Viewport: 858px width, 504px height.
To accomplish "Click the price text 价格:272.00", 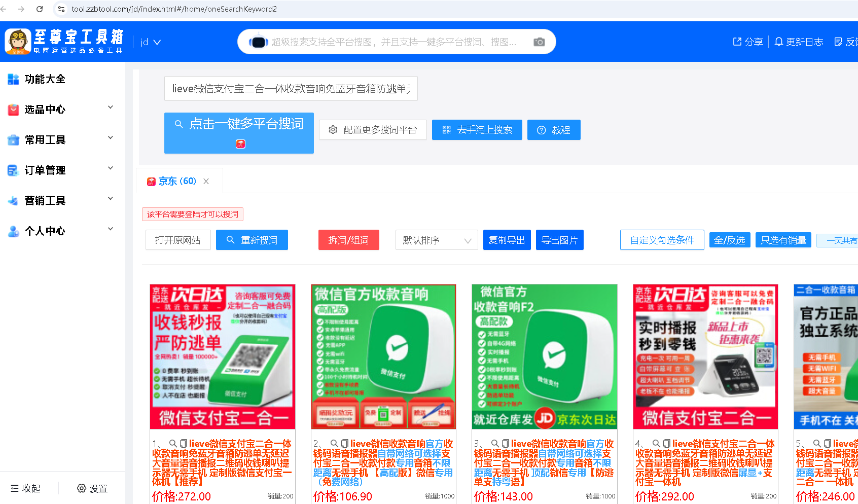I will (182, 496).
